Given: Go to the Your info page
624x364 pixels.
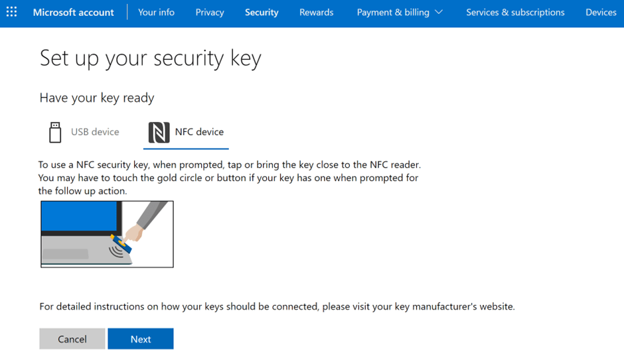Looking at the screenshot, I should [156, 12].
